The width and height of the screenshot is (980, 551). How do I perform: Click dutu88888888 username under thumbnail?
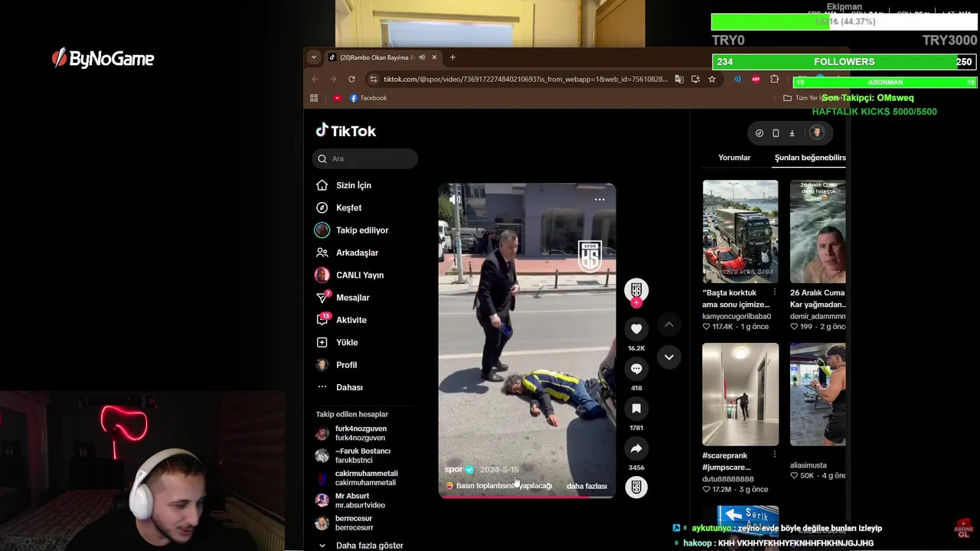(x=728, y=479)
